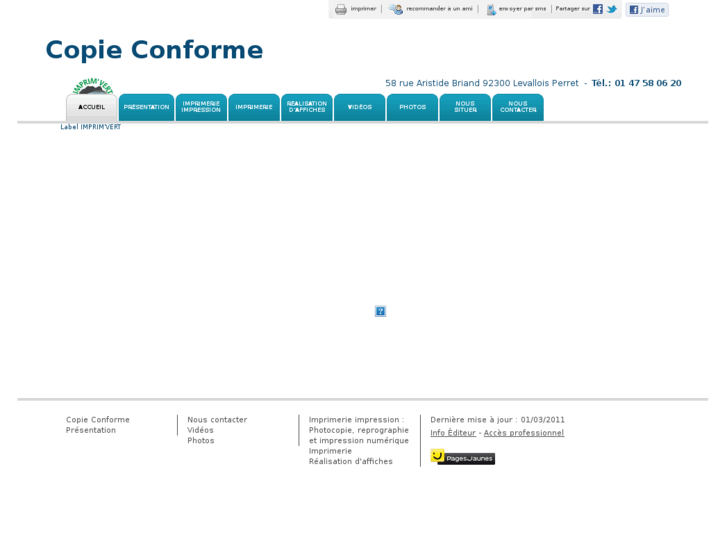Viewport: 727px width, 545px height.
Task: Open the PagesJaunes logo badge
Action: coord(462,457)
